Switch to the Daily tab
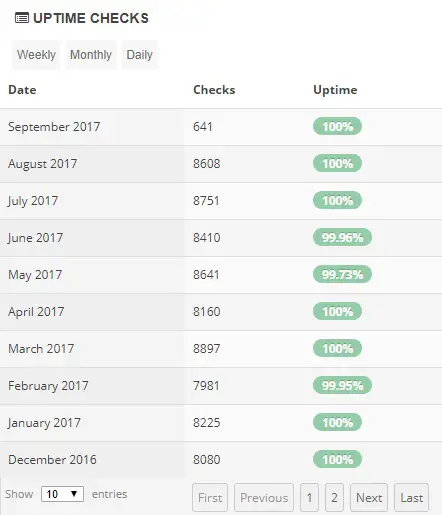Screen dimensions: 442x515 tap(139, 55)
